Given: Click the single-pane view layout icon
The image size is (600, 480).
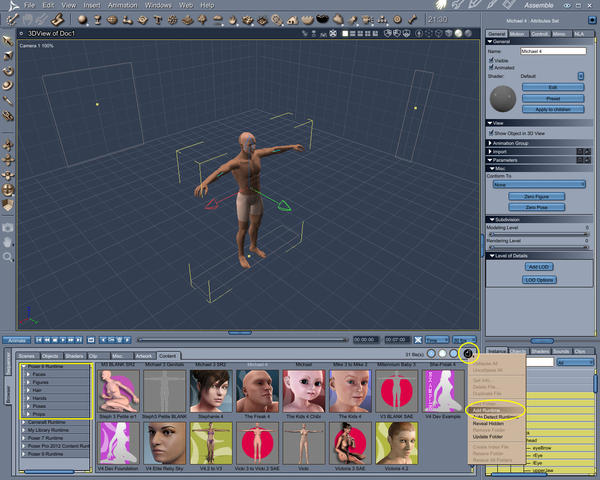Looking at the screenshot, I should coord(345,34).
